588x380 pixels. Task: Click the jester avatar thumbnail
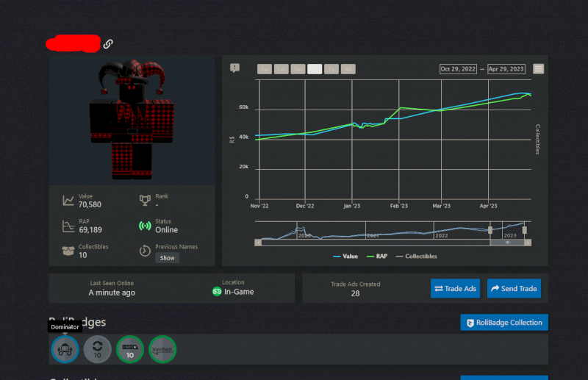pyautogui.click(x=132, y=119)
